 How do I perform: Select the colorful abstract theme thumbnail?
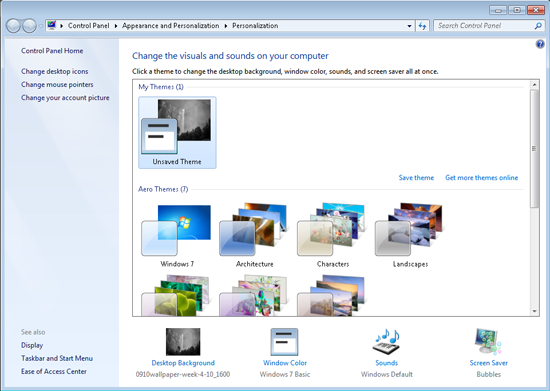[x=253, y=295]
